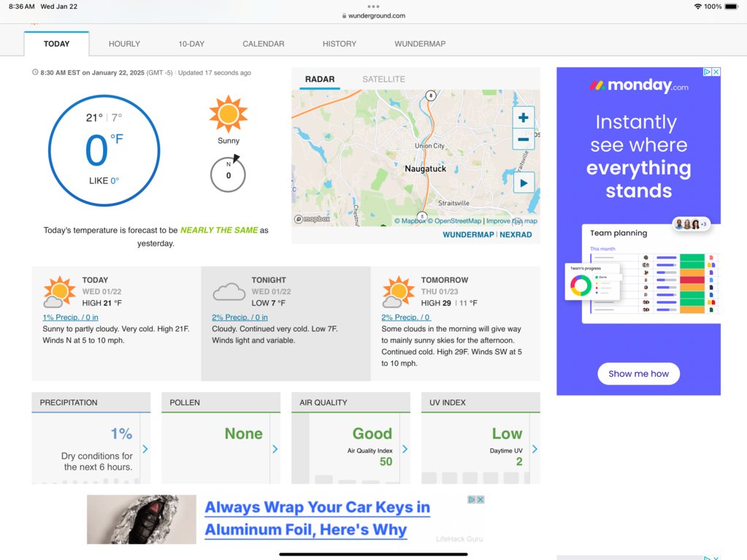
Task: Click the wind direction compass
Action: (x=229, y=173)
